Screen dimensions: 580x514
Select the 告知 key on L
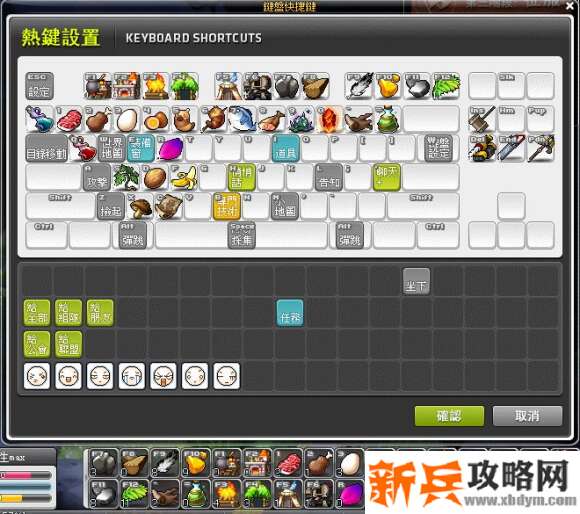(x=329, y=177)
